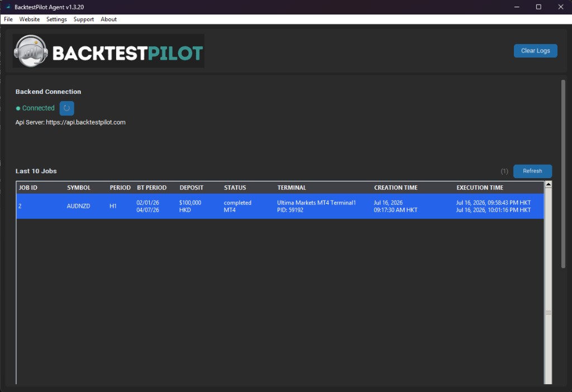Click the Api Server URL text
Image resolution: width=572 pixels, height=392 pixels.
click(x=70, y=122)
